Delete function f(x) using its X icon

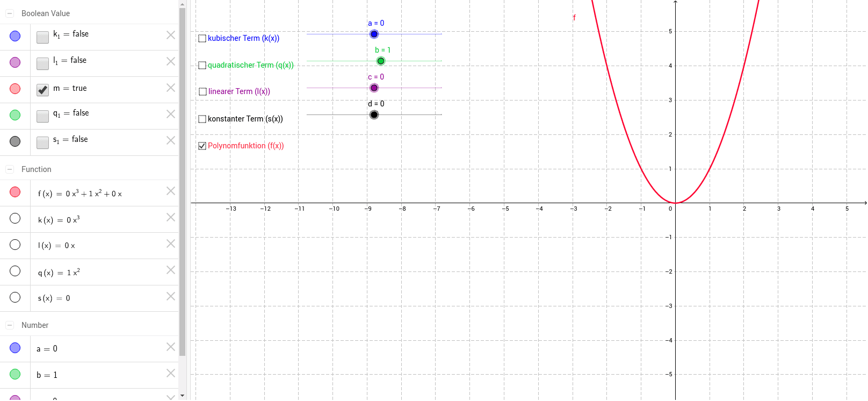tap(171, 191)
